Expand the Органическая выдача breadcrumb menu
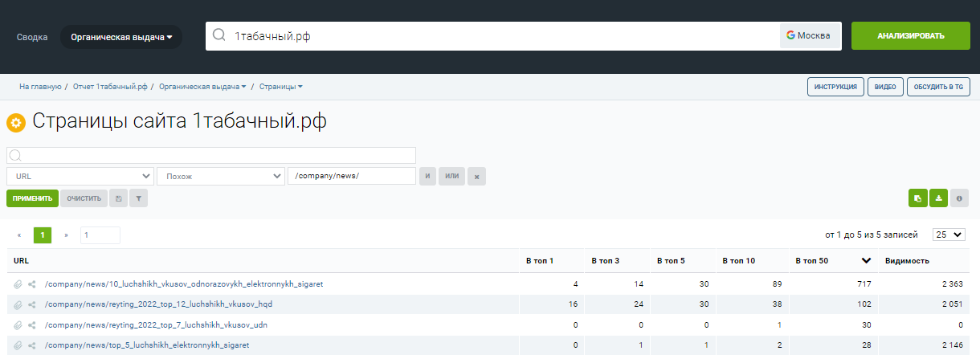 coord(202,86)
